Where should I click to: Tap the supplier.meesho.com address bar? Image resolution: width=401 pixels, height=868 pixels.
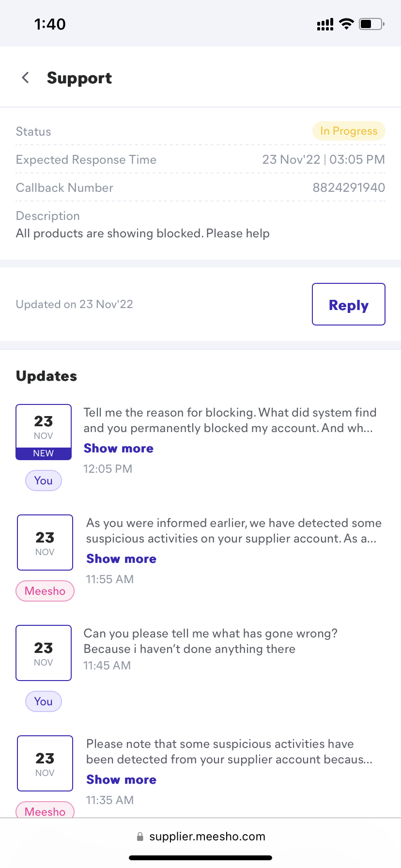click(x=207, y=837)
